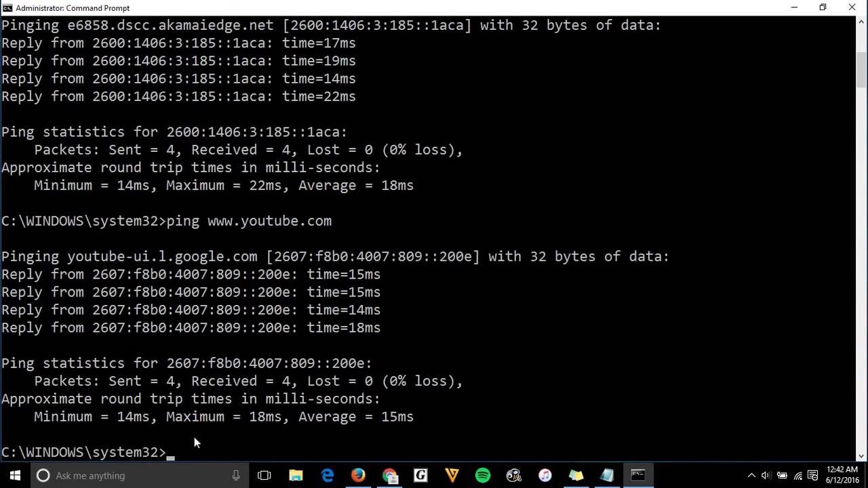Click the reply line with time=22ms

(x=178, y=96)
